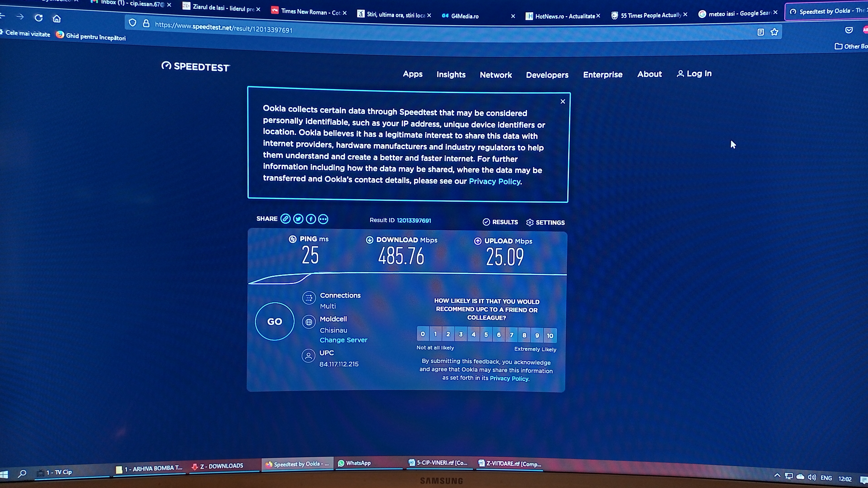Reload the page with refresh icon
Screen dimensions: 868x488
point(39,18)
